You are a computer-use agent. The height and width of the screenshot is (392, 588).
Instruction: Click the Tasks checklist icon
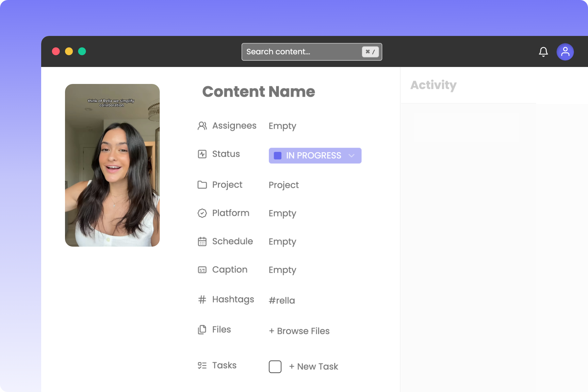coord(202,365)
